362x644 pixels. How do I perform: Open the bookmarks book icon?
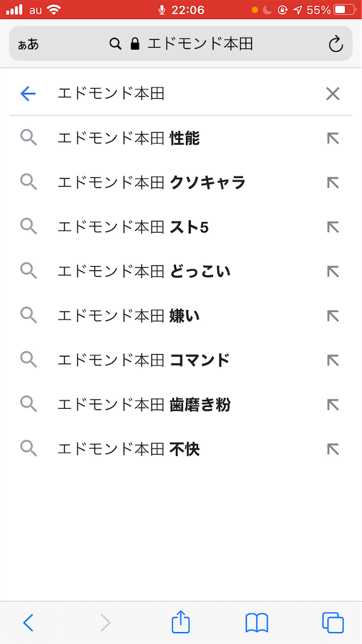256,623
